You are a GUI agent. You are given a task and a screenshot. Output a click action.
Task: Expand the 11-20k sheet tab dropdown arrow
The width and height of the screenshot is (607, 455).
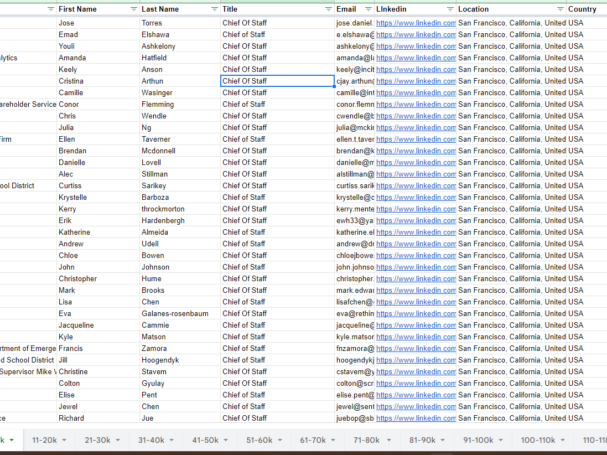pyautogui.click(x=66, y=440)
